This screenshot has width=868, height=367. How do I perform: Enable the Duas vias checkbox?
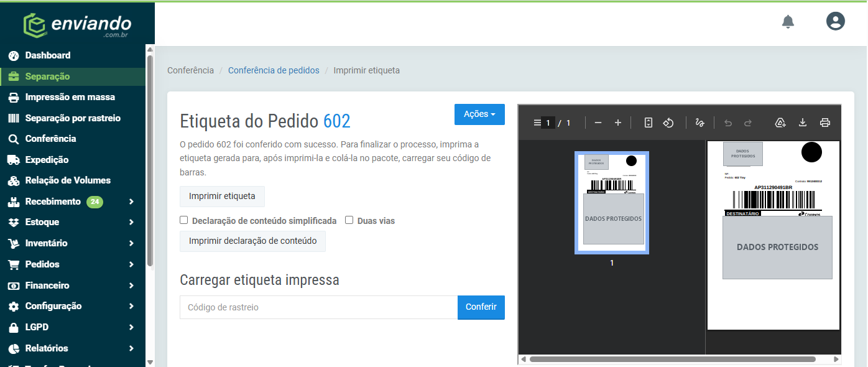click(349, 220)
